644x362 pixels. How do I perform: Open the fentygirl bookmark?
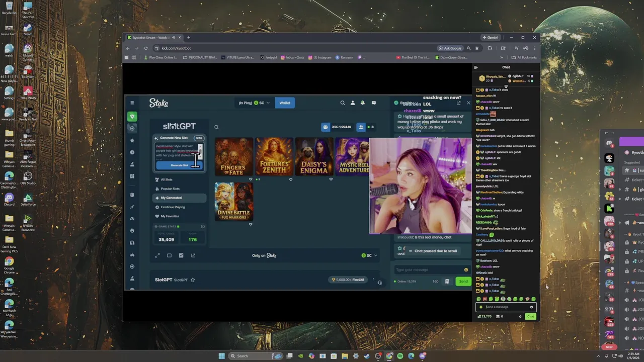pyautogui.click(x=269, y=57)
